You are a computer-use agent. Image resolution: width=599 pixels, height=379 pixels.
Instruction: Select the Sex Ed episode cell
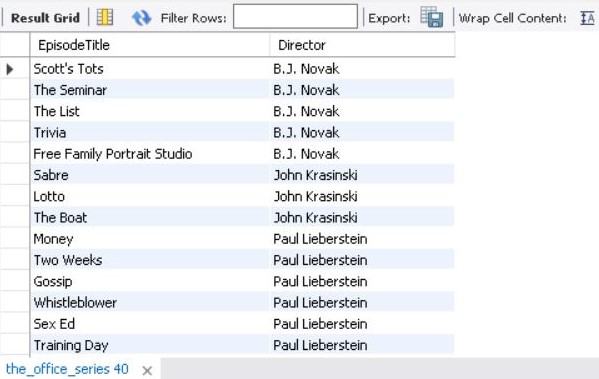point(150,324)
